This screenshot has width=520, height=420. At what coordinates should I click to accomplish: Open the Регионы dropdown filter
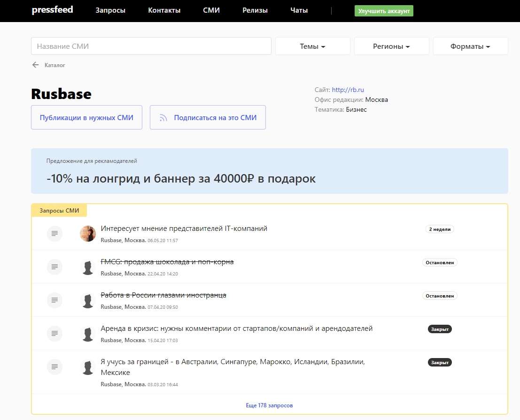tap(391, 46)
